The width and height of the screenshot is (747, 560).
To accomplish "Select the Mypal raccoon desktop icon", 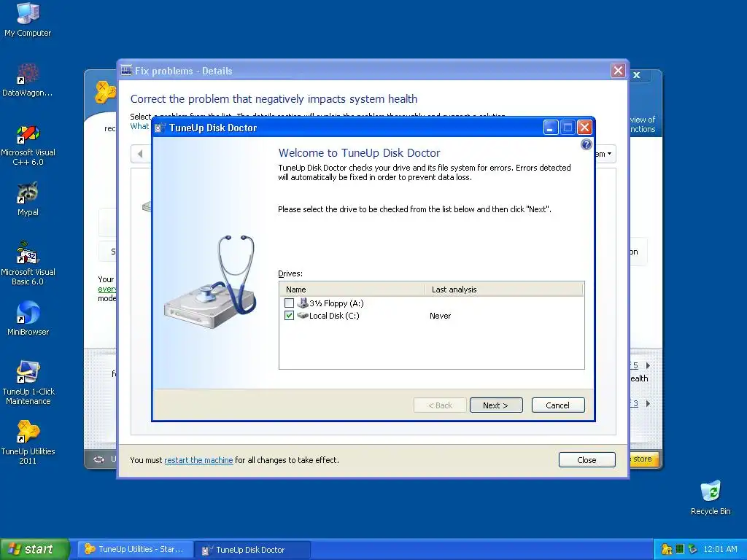I will 28,198.
